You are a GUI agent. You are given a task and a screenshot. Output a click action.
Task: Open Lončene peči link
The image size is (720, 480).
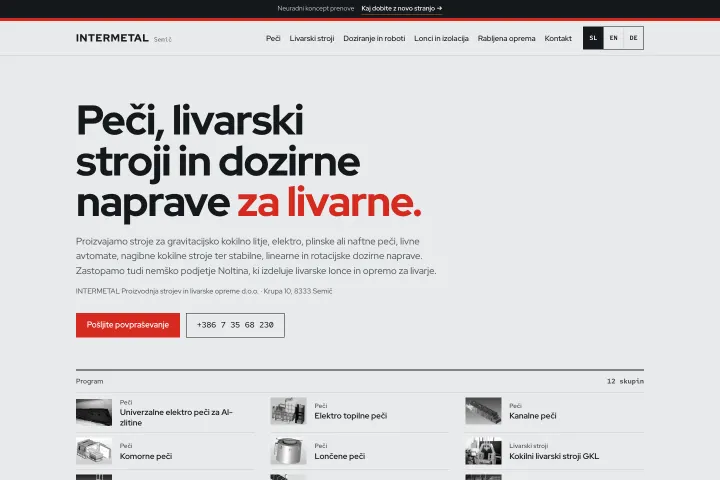[x=360, y=451]
